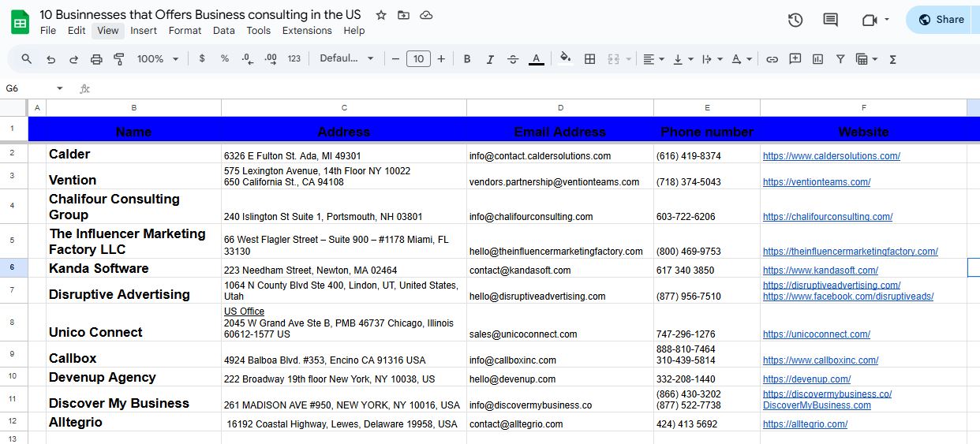The height and width of the screenshot is (444, 980).
Task: Decrease font size with minus button
Action: [x=395, y=59]
